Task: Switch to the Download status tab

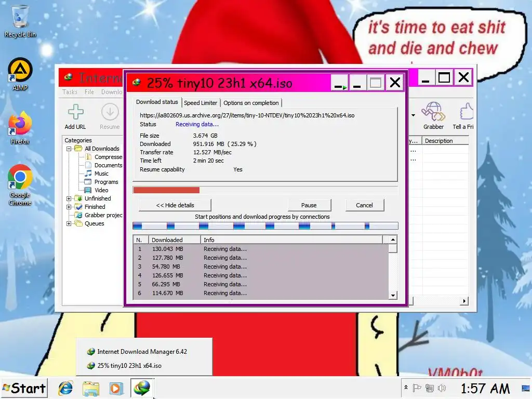Action: pos(157,102)
